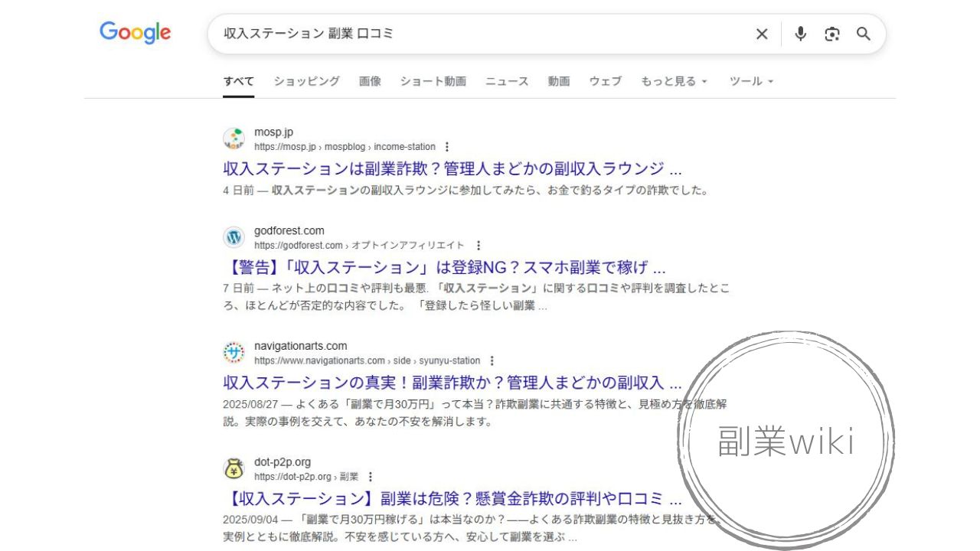Switch to the 画像 tab
The width and height of the screenshot is (980, 551).
370,81
